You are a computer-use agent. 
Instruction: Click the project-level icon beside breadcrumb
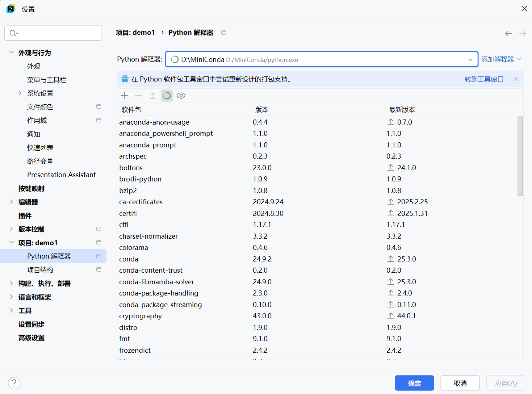[x=224, y=33]
